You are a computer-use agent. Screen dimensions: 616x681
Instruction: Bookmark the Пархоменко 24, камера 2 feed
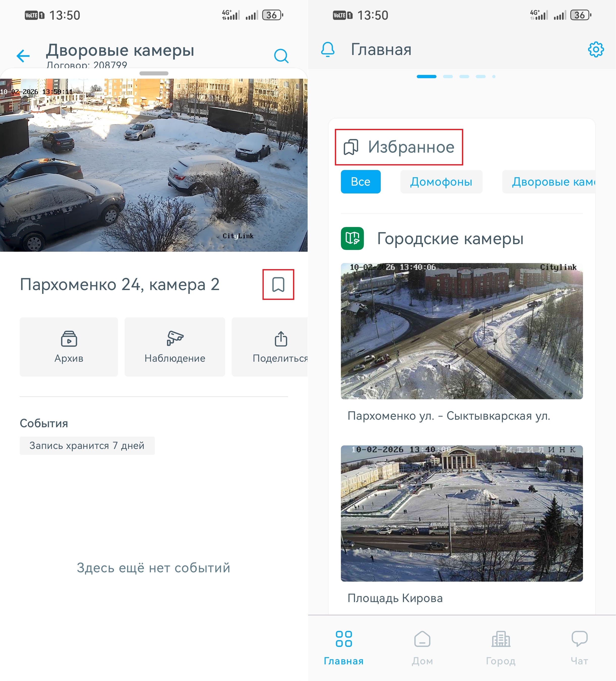pyautogui.click(x=279, y=285)
